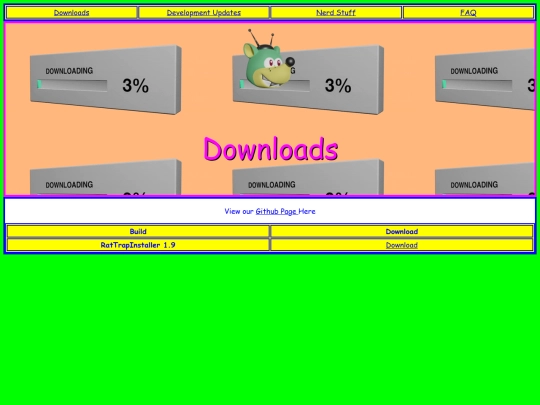
Task: Click the green rat mascot head
Action: pos(269,59)
